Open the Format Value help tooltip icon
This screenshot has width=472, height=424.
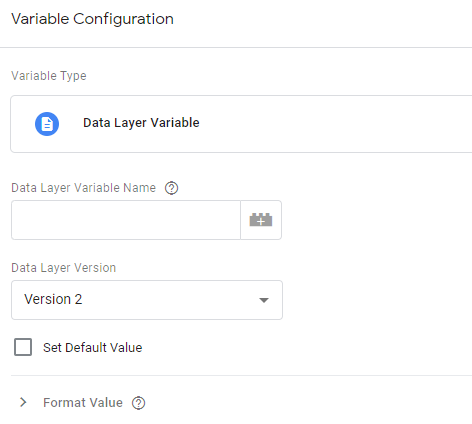[138, 403]
